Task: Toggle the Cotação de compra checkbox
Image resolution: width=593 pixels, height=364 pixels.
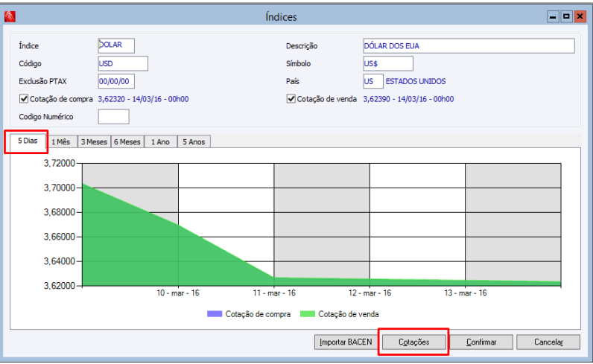Action: click(x=24, y=99)
